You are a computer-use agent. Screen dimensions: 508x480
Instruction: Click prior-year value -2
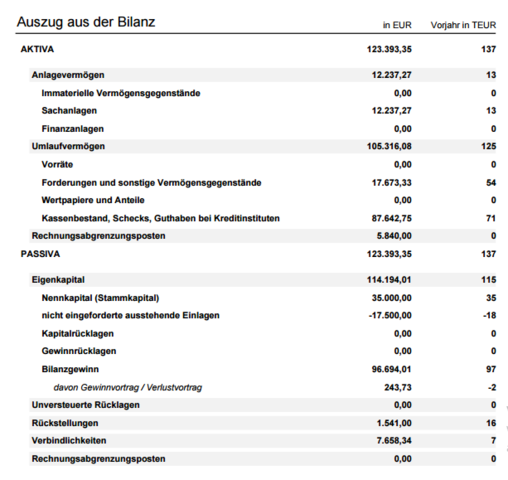492,388
